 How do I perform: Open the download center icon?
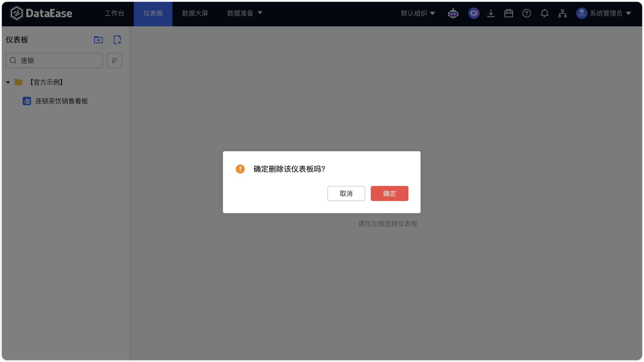(x=491, y=13)
